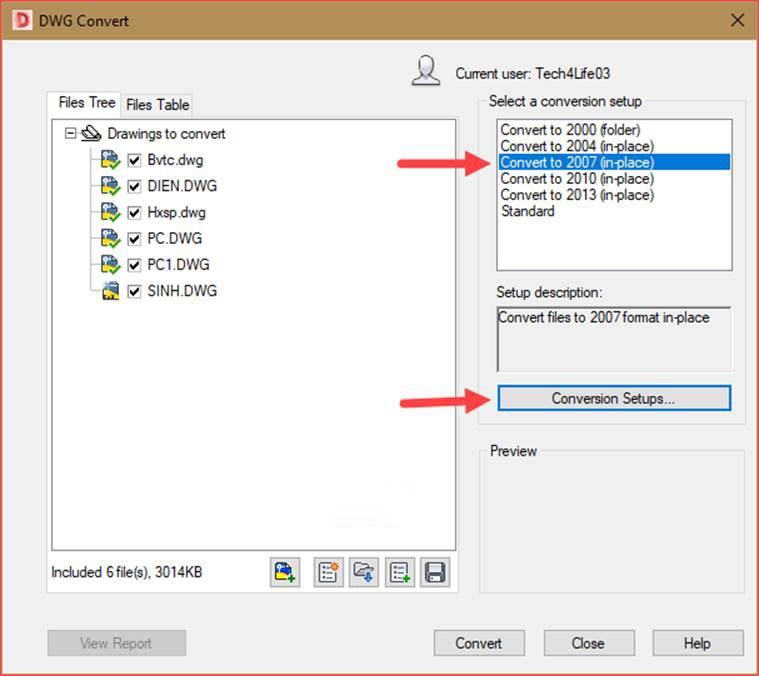Image resolution: width=759 pixels, height=676 pixels.
Task: Select the Standard conversion setup
Action: coord(614,211)
